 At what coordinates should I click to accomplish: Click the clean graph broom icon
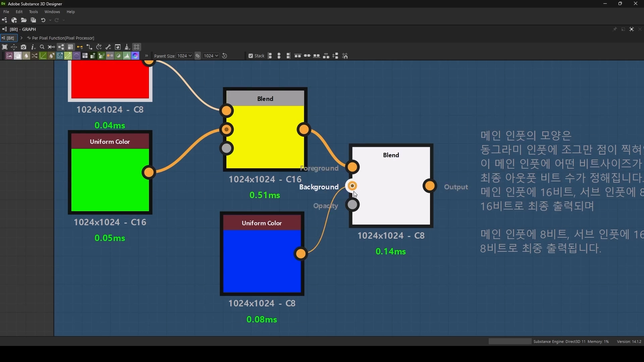(x=127, y=47)
